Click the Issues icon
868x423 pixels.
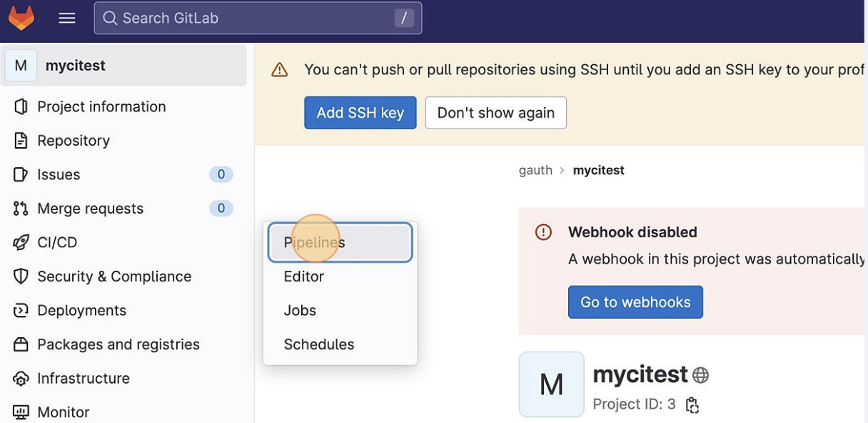click(21, 174)
